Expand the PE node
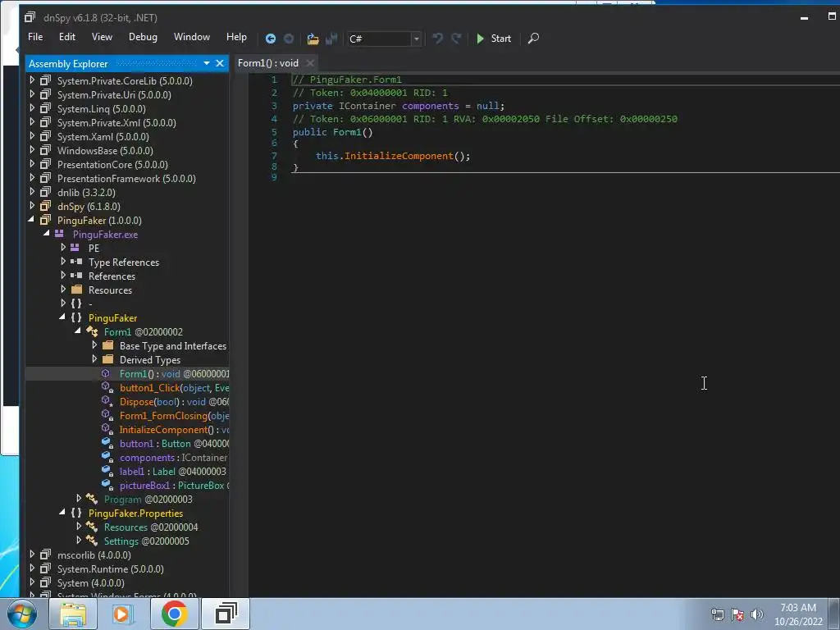Screen dimensions: 840x630 click(63, 248)
